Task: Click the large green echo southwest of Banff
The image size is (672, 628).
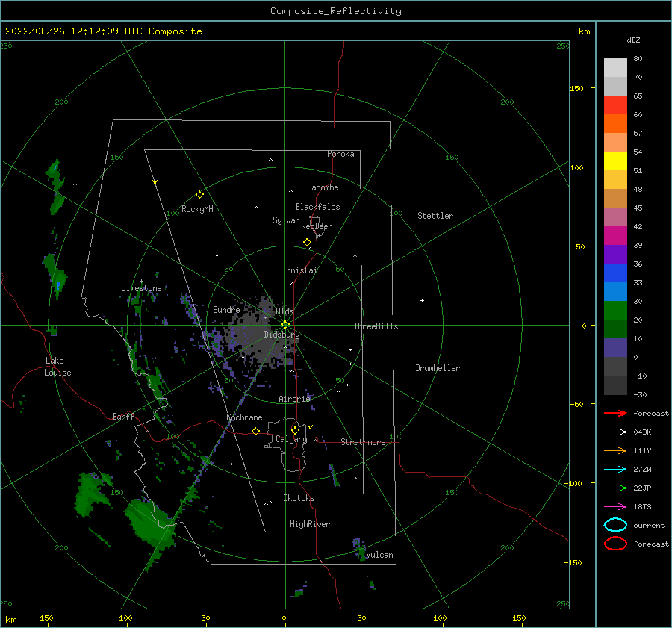Action: 150,523
